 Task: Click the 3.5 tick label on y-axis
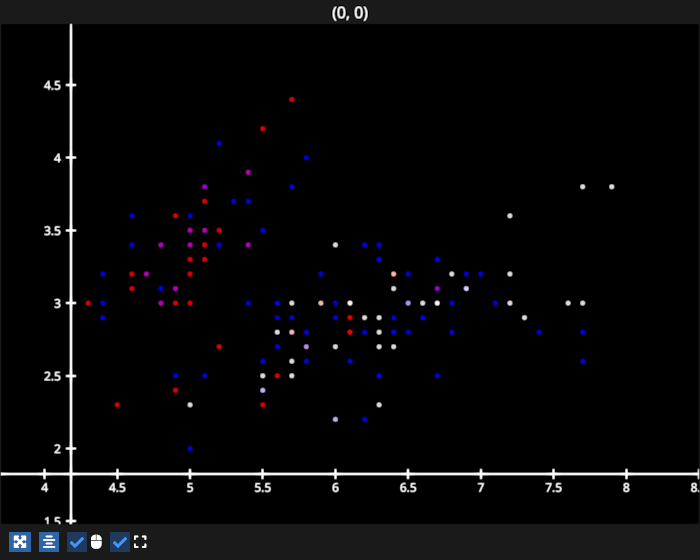(x=52, y=231)
